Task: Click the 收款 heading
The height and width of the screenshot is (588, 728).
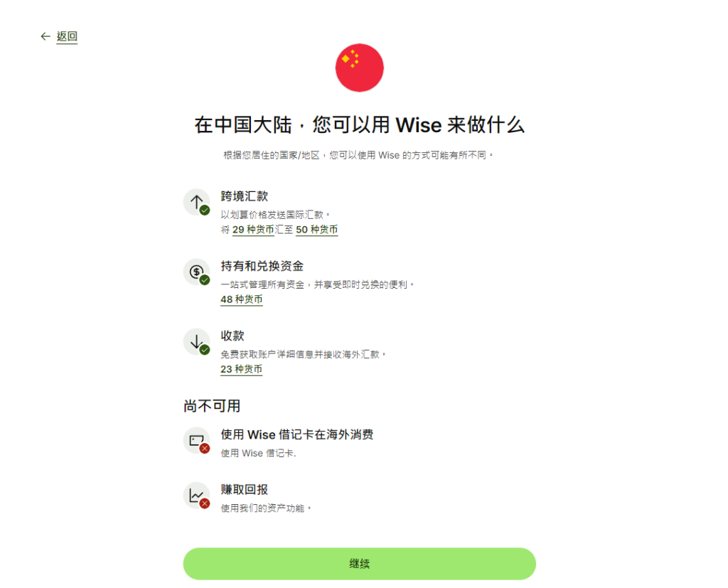Action: (232, 336)
